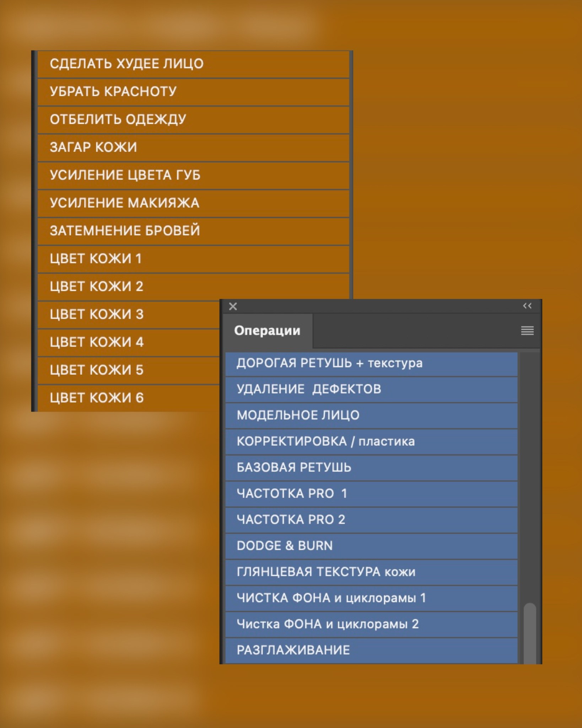Click the РАЗГЛАЖИВАНИЕ action button
This screenshot has height=728, width=582.
pyautogui.click(x=371, y=650)
